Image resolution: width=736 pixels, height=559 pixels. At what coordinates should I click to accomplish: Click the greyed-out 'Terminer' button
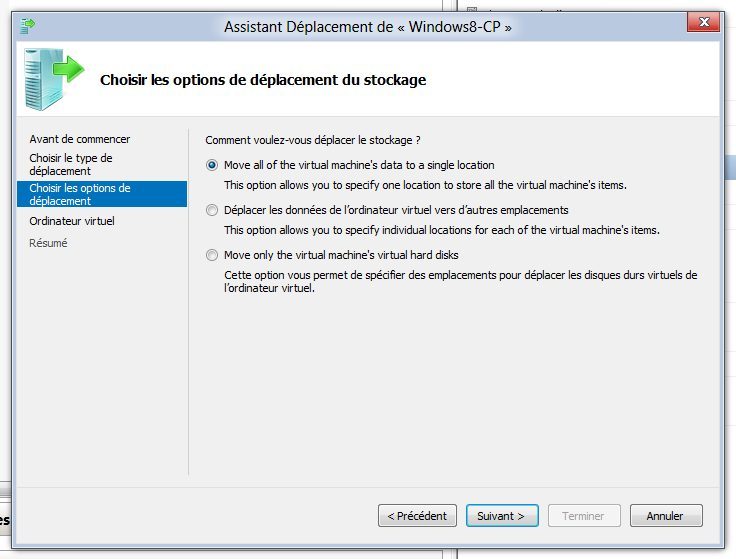click(x=584, y=516)
